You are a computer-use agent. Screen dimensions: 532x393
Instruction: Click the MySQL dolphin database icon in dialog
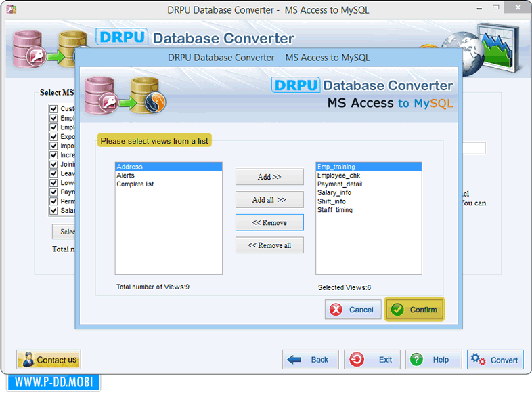(x=148, y=96)
